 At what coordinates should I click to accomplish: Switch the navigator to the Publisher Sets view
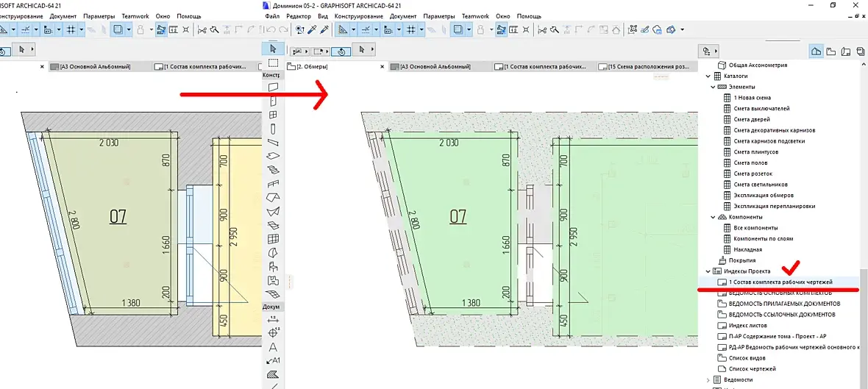(x=859, y=51)
